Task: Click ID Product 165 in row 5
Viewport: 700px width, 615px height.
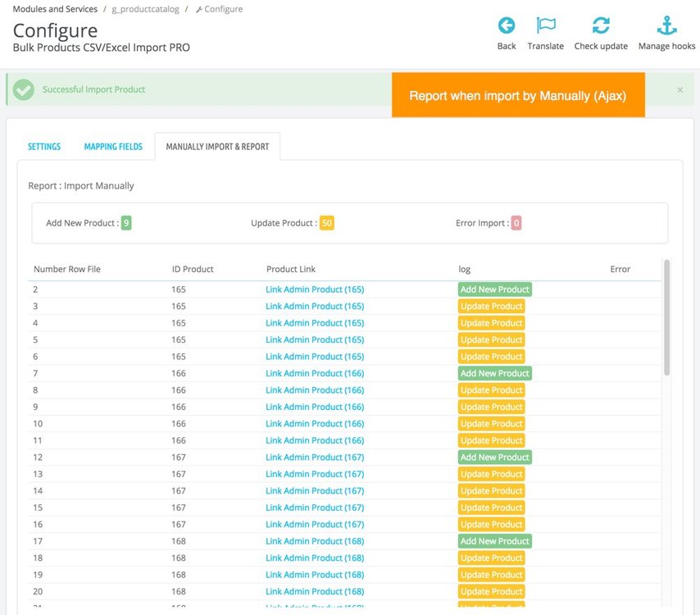Action: [x=179, y=339]
